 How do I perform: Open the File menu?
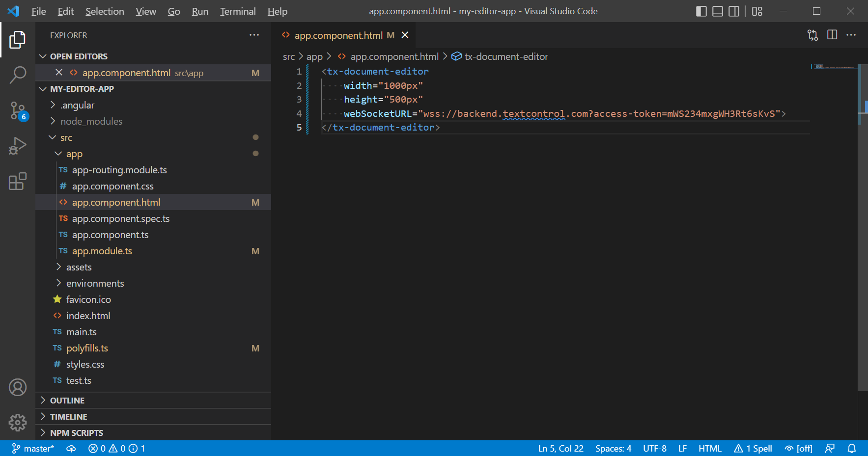(x=39, y=11)
